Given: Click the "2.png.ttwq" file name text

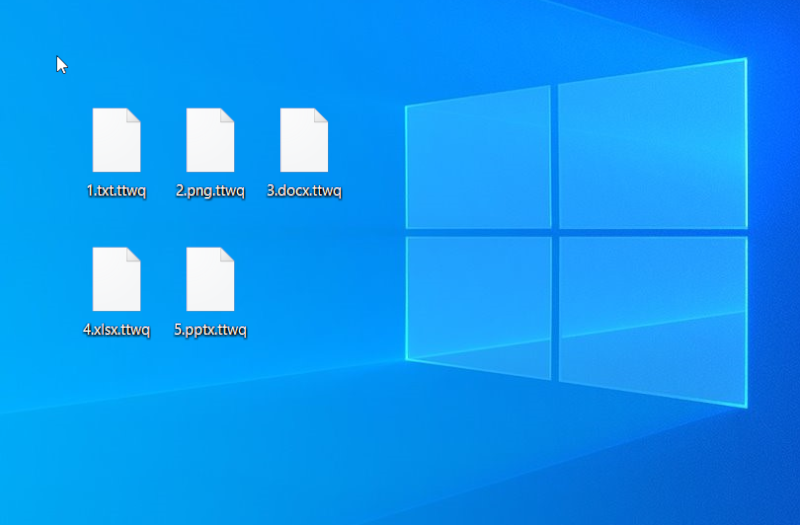Looking at the screenshot, I should (210, 192).
